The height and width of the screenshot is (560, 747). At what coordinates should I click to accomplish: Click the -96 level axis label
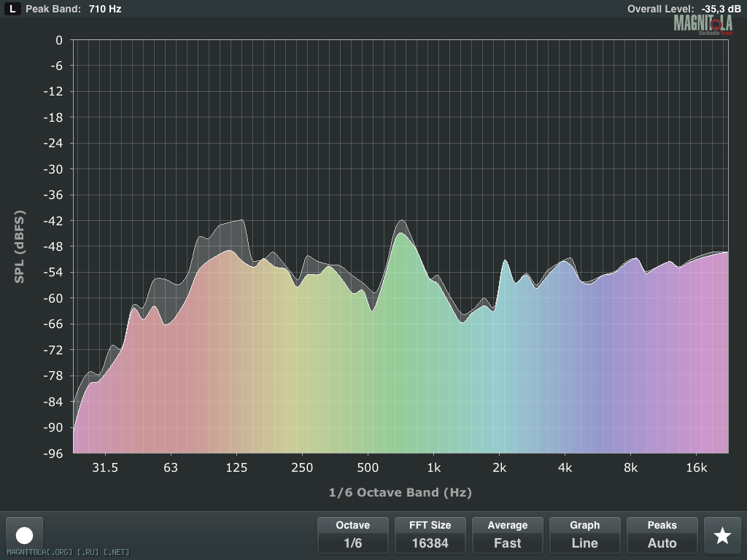(53, 454)
